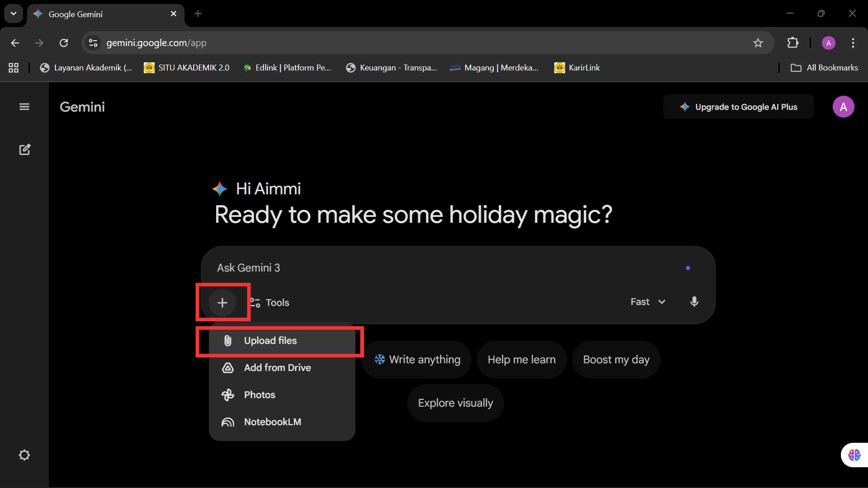Select NotebookLM from the menu
Viewport: 868px width, 488px height.
(272, 422)
